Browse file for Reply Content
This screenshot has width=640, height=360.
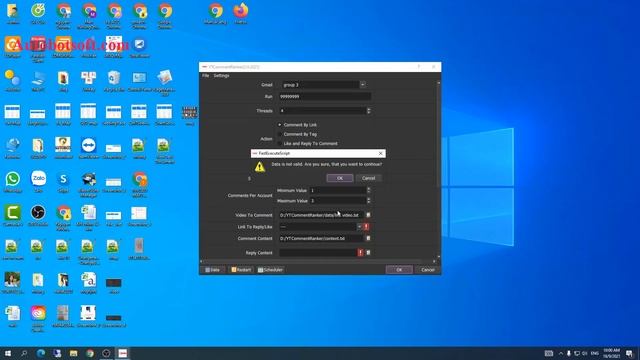pos(368,253)
